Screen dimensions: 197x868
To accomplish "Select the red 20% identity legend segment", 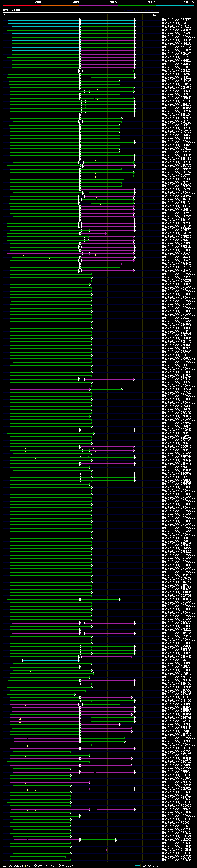I will [22, 6].
